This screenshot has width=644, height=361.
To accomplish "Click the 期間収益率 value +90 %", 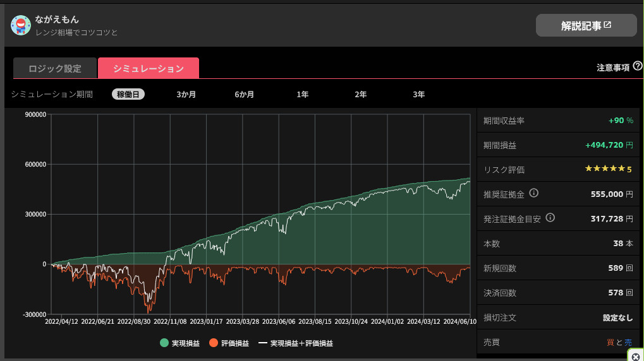I will (x=621, y=120).
